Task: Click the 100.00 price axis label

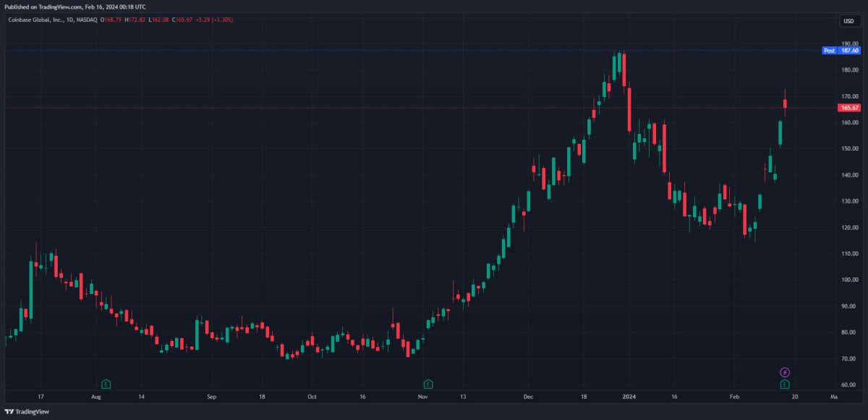Action: [849, 280]
